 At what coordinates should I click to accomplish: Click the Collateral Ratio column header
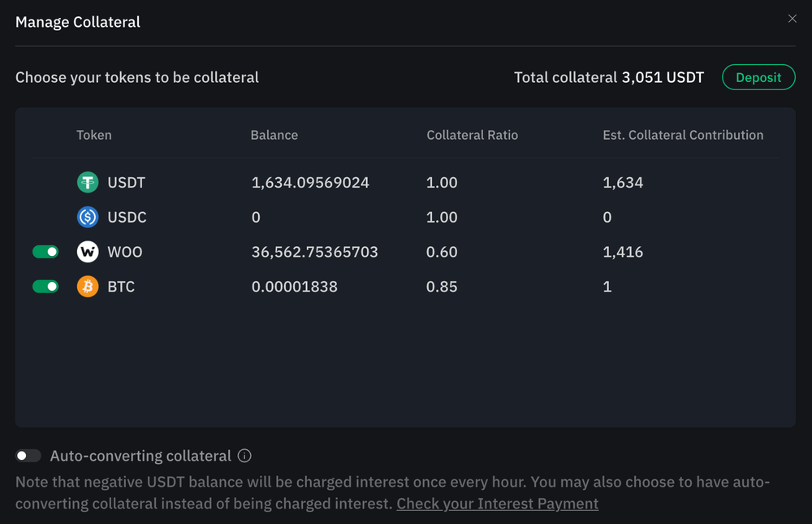click(472, 135)
